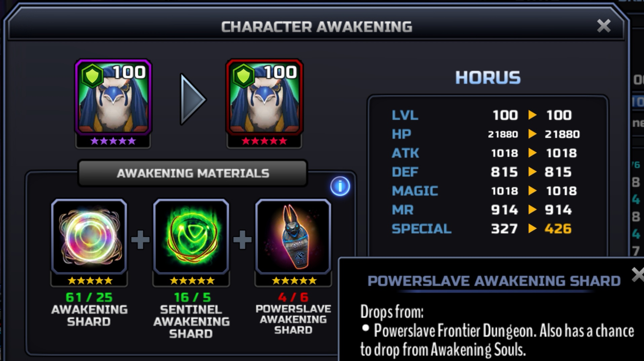Click the SPECIAL stat value 426
This screenshot has height=361, width=644.
[x=558, y=229]
